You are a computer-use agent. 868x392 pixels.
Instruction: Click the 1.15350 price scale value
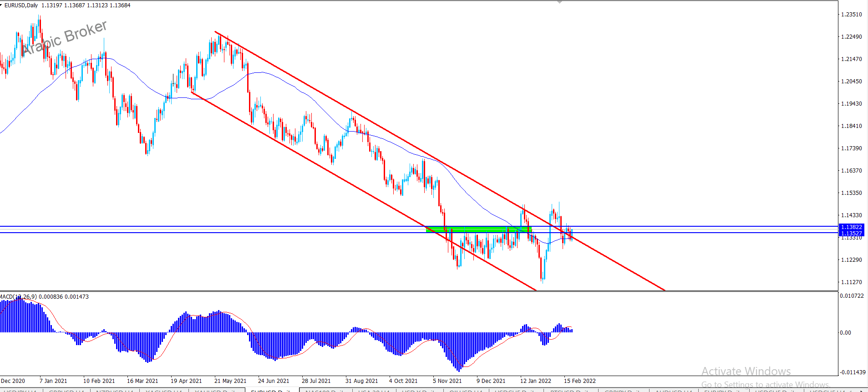(x=851, y=193)
